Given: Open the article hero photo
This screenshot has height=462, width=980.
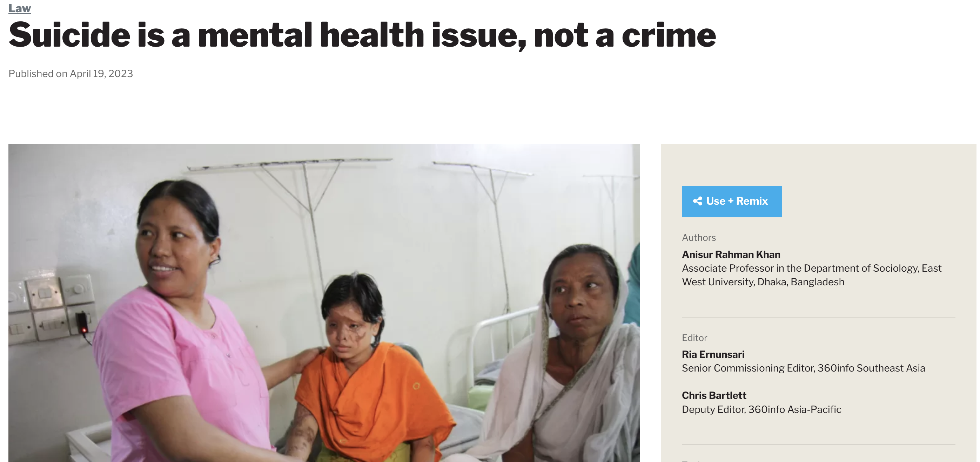Looking at the screenshot, I should pyautogui.click(x=324, y=303).
